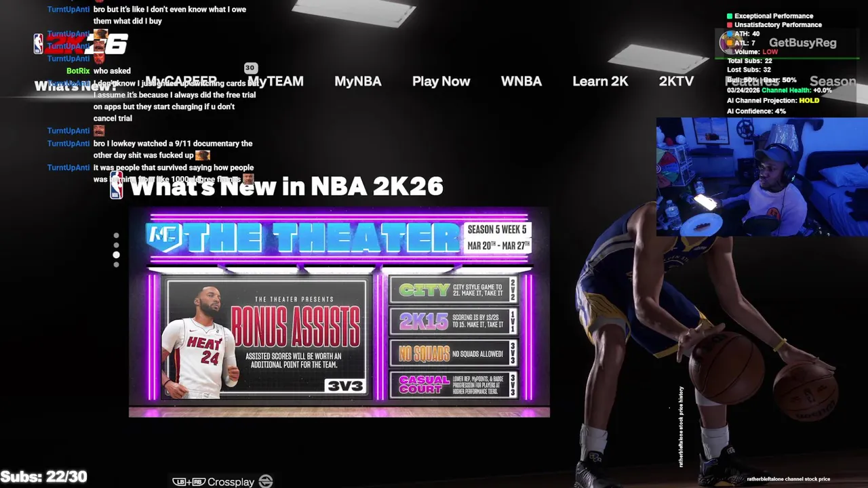Open the Play Now tab
Image resolution: width=868 pixels, height=488 pixels.
point(441,81)
